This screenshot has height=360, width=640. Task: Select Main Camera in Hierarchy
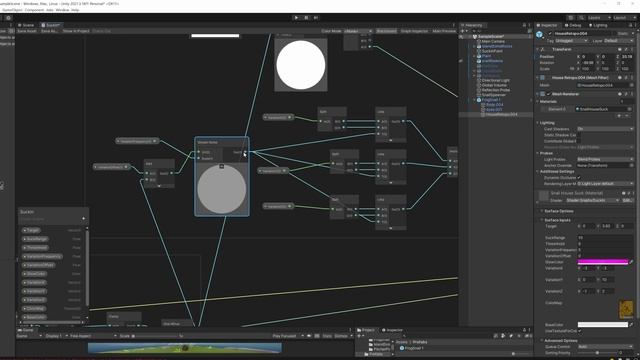point(493,41)
